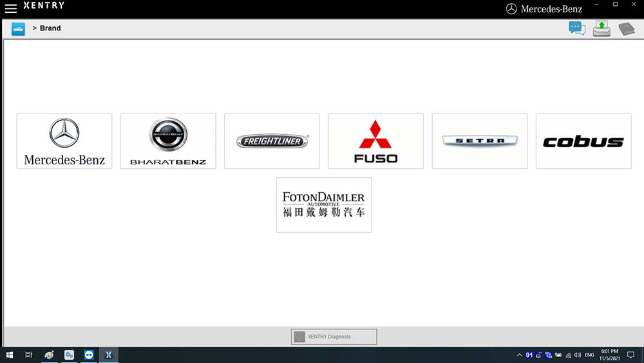Click the XENTRY taskbar icon
Image resolution: width=644 pixels, height=363 pixels.
(108, 355)
